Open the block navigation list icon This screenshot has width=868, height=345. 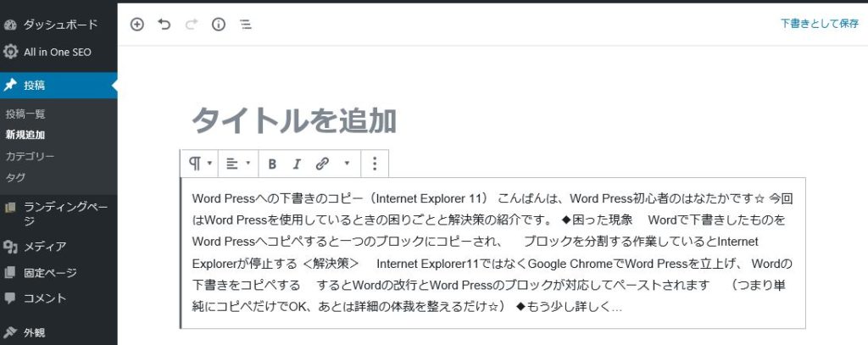point(245,25)
